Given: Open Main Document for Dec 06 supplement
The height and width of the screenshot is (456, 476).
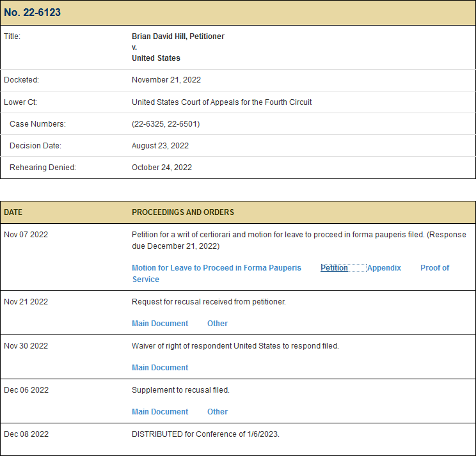Looking at the screenshot, I should click(x=160, y=412).
